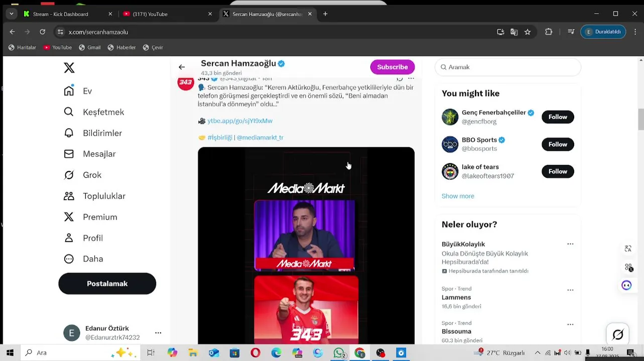Bookmark this page with the star icon

coord(528,32)
